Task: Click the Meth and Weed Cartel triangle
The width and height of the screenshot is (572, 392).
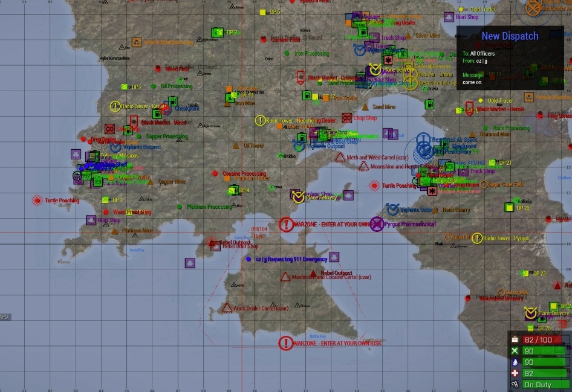Action: (340, 158)
